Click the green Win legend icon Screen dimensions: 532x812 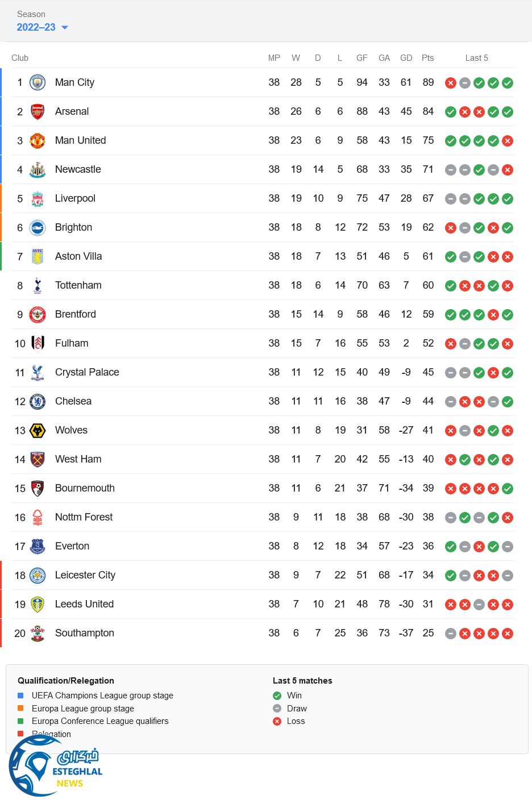[x=277, y=696]
